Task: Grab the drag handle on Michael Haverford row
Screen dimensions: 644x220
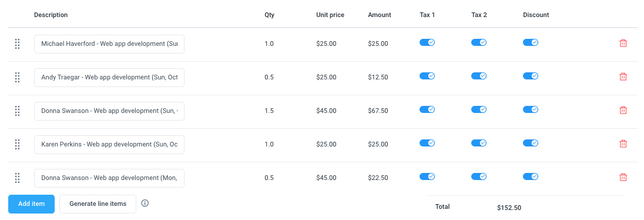Action: tap(17, 44)
